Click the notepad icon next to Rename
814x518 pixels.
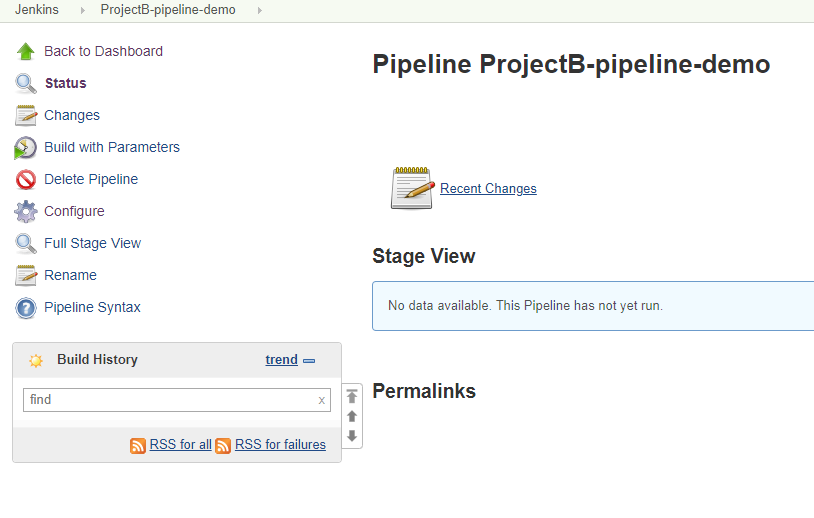pyautogui.click(x=25, y=276)
